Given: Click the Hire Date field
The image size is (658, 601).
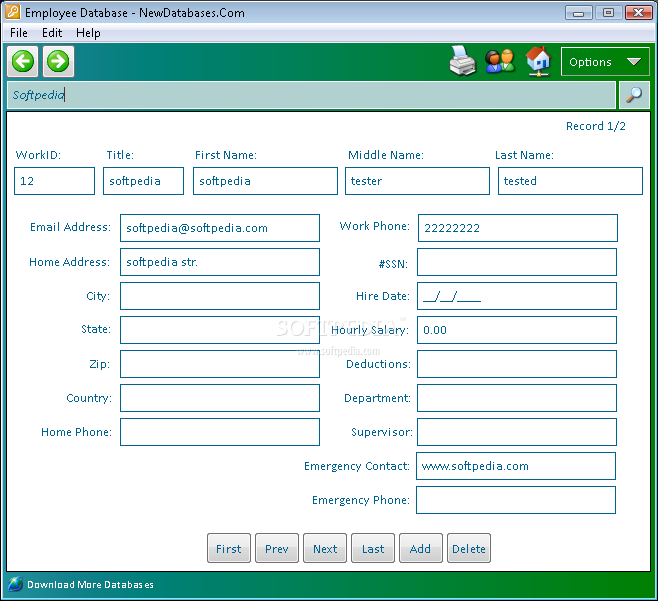Looking at the screenshot, I should [x=517, y=296].
